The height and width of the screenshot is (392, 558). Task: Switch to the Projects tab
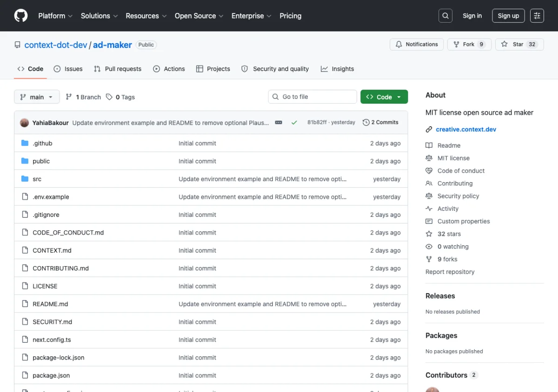click(x=213, y=69)
